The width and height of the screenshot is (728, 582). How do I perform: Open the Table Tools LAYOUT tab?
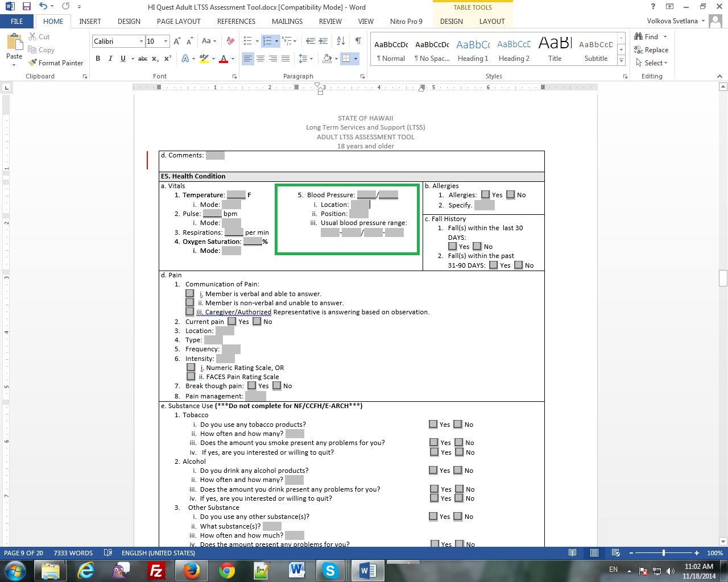pyautogui.click(x=492, y=22)
